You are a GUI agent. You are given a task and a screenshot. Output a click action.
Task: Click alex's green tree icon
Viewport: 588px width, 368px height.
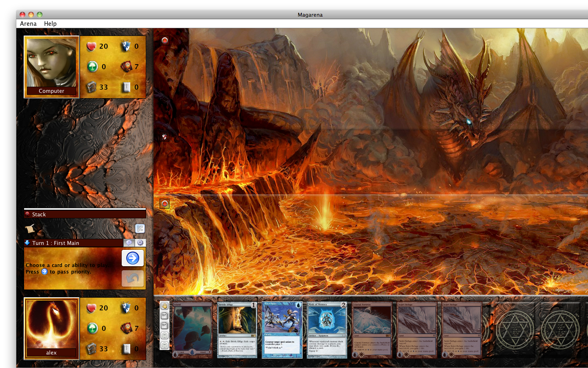tap(93, 328)
